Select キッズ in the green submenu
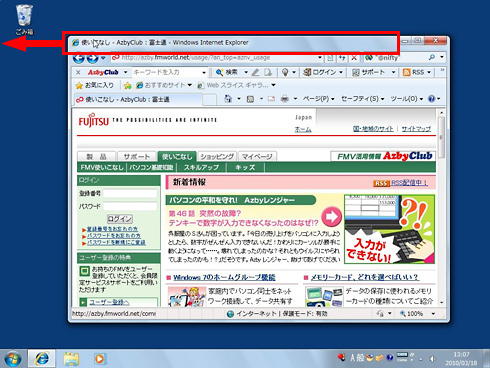Viewport: 490px width, 368px height. tap(245, 167)
